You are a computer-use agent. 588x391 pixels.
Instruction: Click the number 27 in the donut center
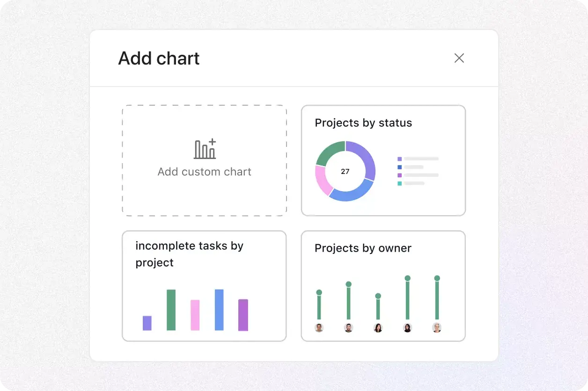(x=345, y=172)
